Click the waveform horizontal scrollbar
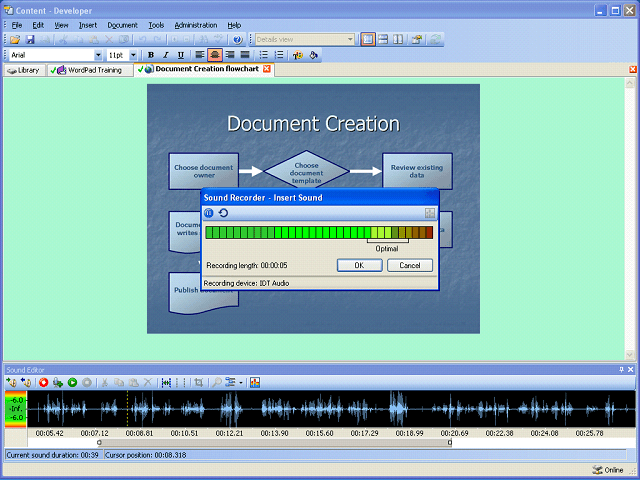This screenshot has width=640, height=480. click(273, 442)
